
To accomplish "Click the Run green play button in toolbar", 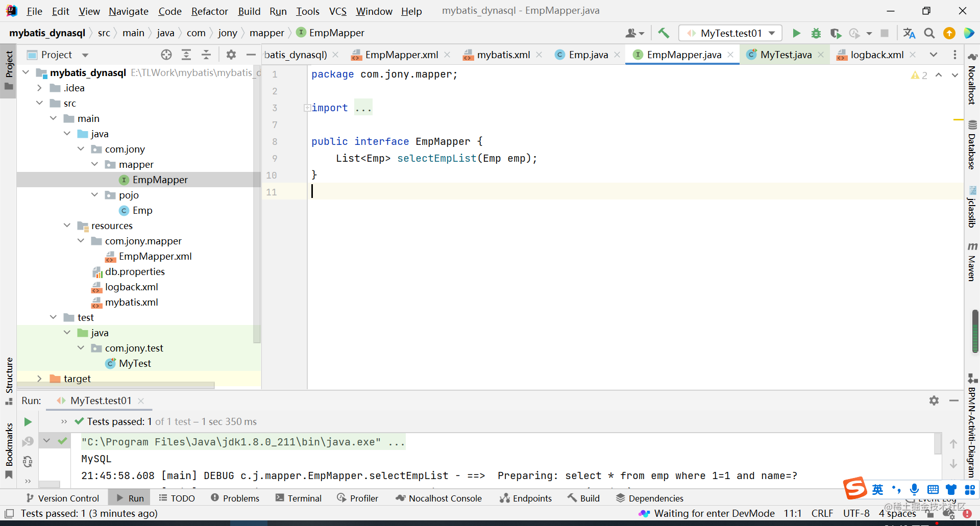I will [796, 33].
